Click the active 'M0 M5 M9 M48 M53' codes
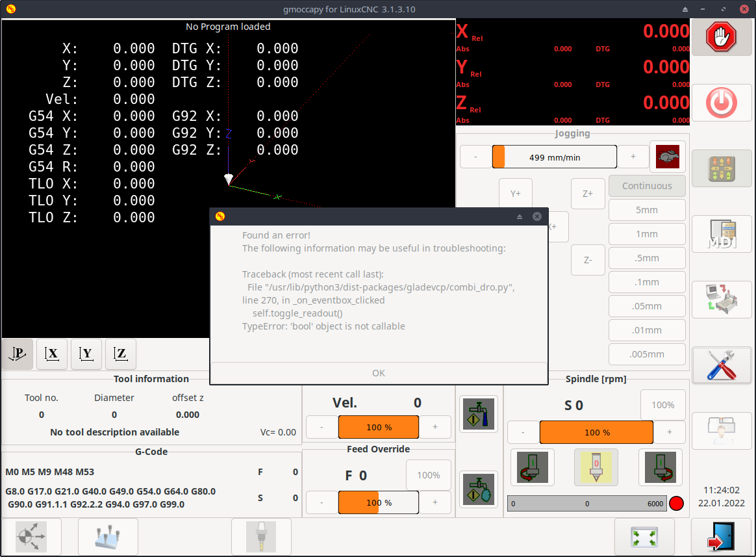 [x=49, y=472]
